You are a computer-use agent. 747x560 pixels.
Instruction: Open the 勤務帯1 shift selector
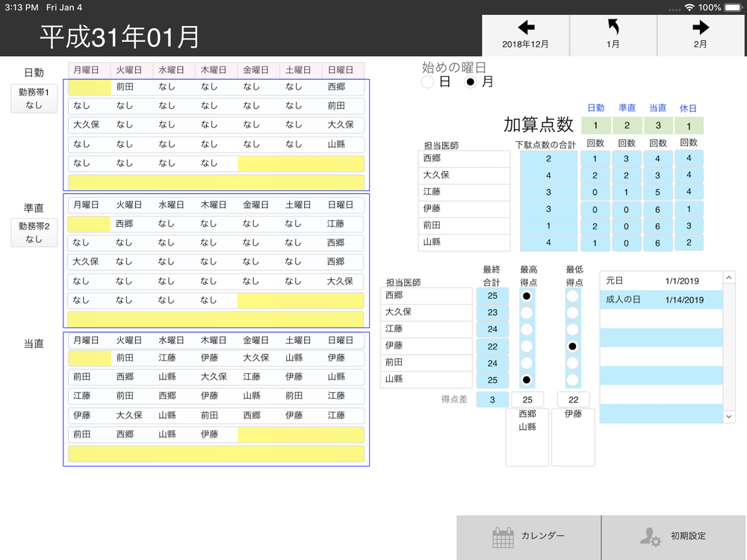click(34, 99)
